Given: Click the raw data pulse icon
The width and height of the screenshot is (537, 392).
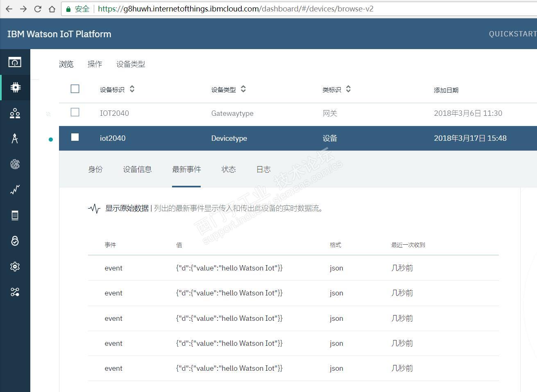Looking at the screenshot, I should pos(94,209).
